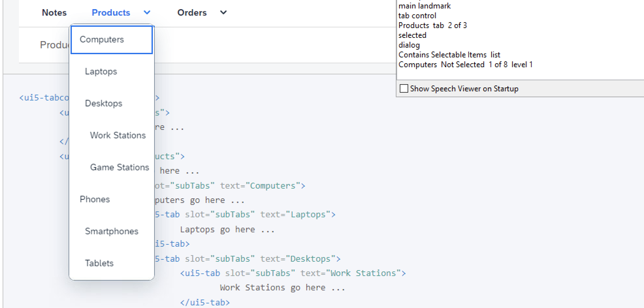Open the Orders tab
The width and height of the screenshot is (644, 308).
(x=192, y=12)
